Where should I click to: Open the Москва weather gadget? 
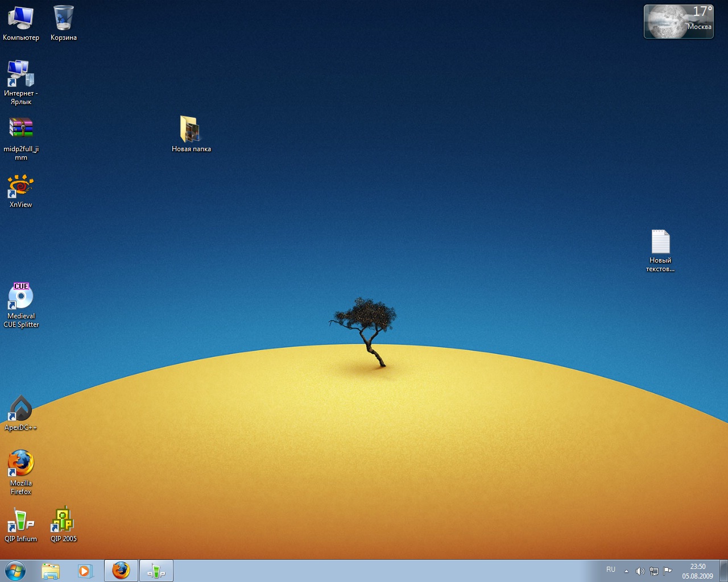(x=679, y=22)
